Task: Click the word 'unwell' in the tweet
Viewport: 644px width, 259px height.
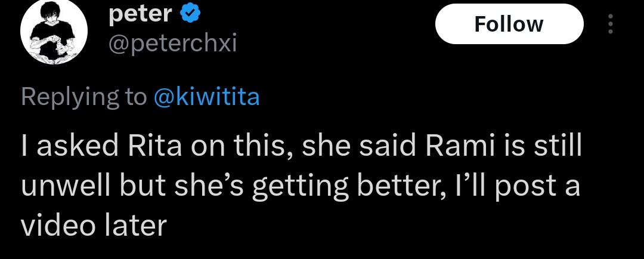Action: pyautogui.click(x=66, y=186)
